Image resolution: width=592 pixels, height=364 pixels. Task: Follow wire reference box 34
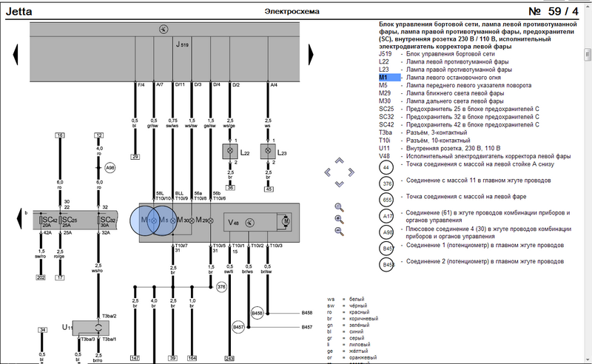click(43, 330)
